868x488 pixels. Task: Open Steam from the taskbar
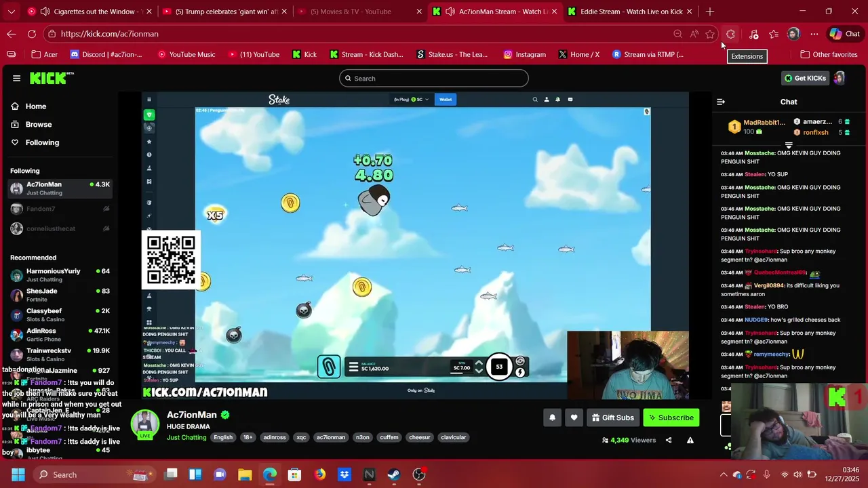(x=394, y=474)
